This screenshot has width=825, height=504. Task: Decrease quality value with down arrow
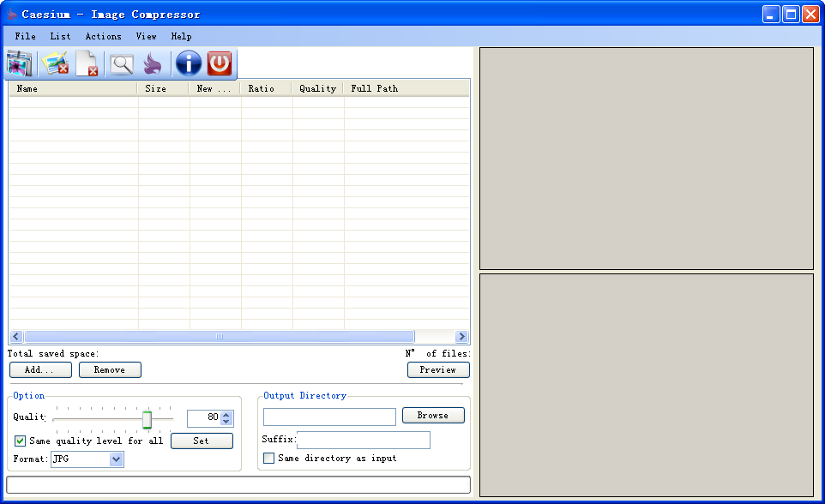point(226,422)
